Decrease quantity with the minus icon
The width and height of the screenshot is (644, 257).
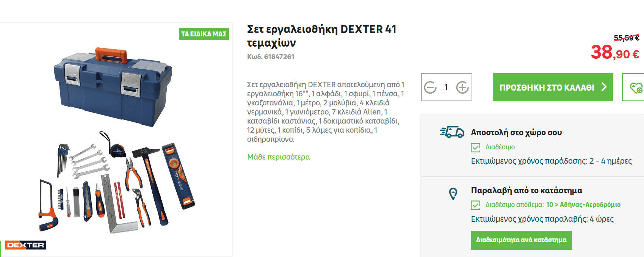pyautogui.click(x=430, y=88)
